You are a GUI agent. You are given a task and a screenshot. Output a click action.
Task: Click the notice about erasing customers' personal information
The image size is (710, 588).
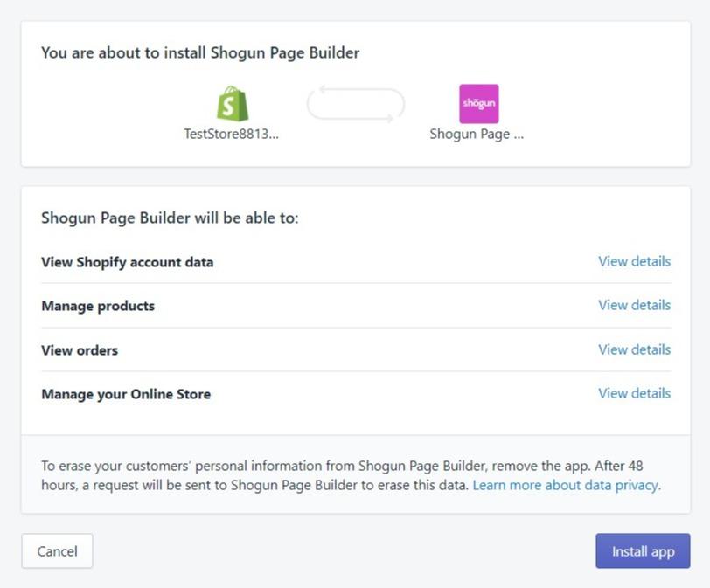[x=351, y=475]
